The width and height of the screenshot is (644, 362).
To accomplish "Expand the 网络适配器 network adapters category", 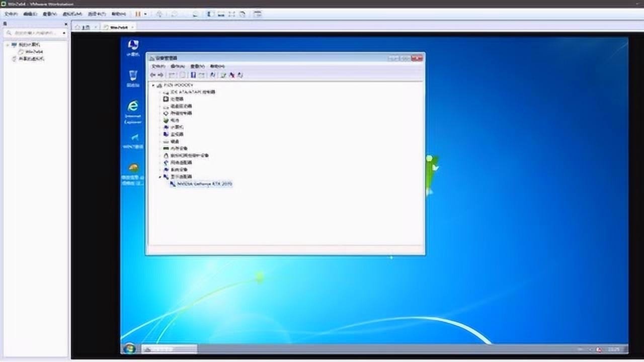I will pyautogui.click(x=160, y=163).
